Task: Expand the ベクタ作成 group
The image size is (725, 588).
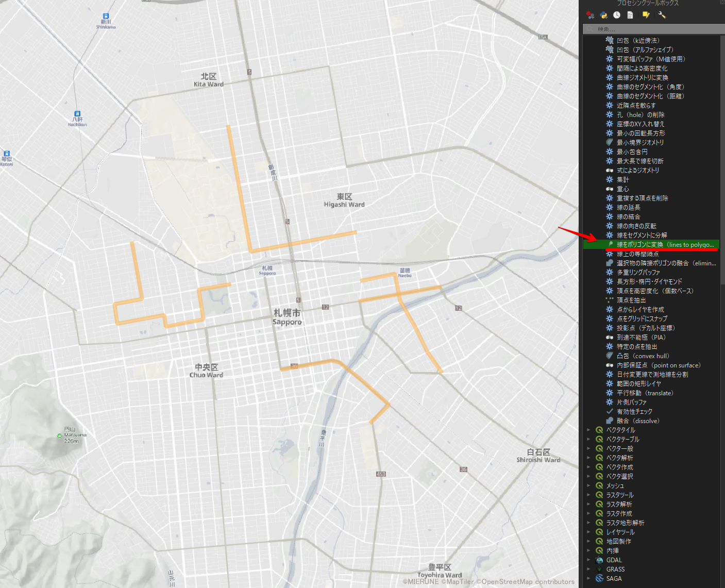Action: (x=588, y=467)
